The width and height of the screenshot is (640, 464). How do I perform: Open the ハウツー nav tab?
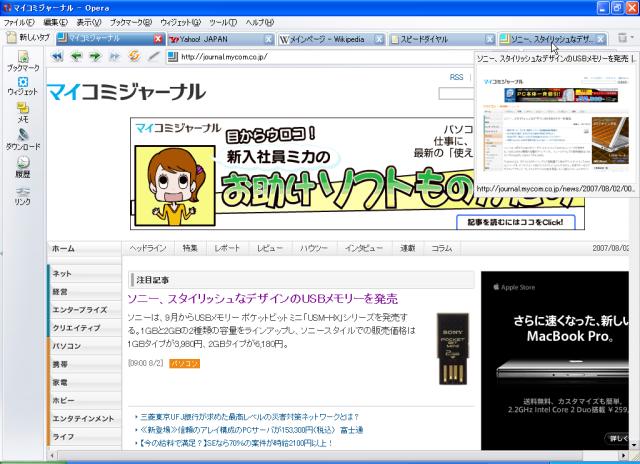[314, 248]
